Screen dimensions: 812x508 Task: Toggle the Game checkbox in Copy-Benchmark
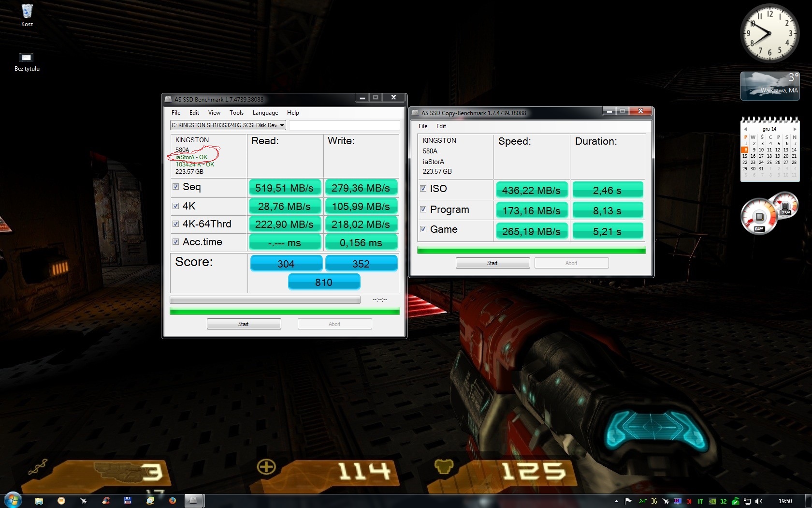(423, 229)
